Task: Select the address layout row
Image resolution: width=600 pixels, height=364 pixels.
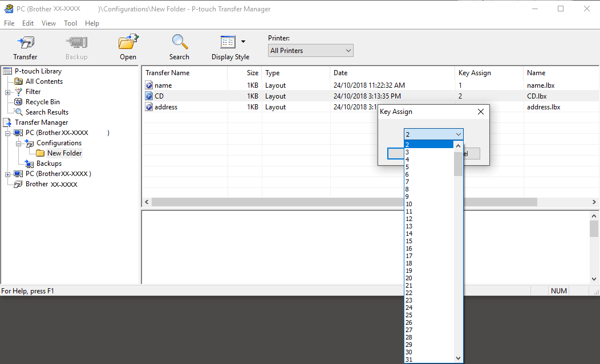Action: pos(166,107)
